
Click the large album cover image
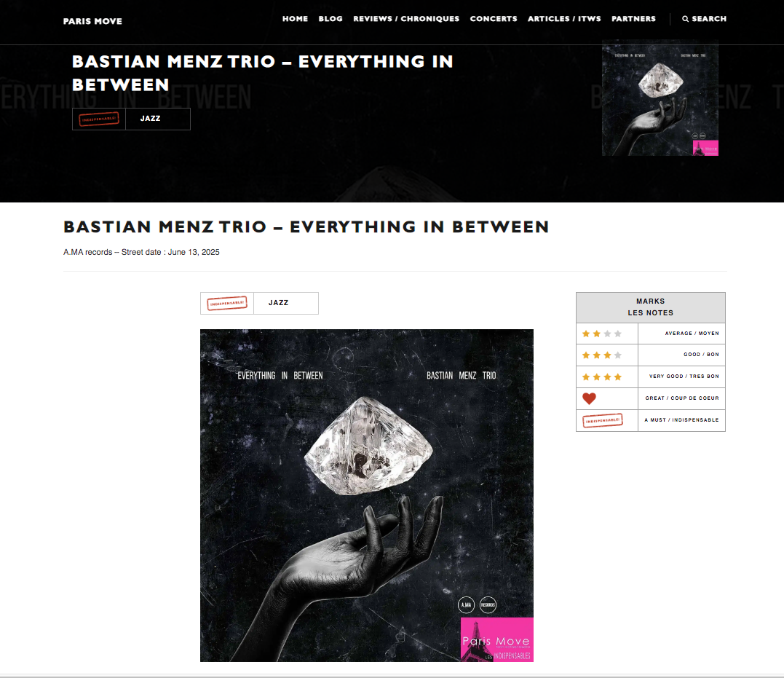tap(366, 495)
